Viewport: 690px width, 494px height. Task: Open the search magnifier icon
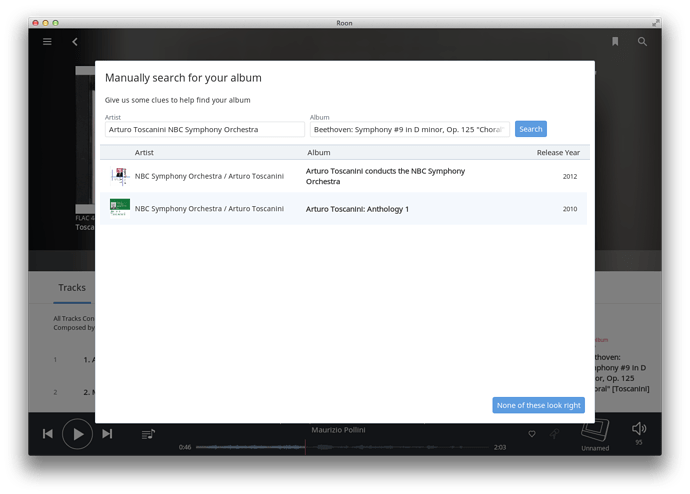pyautogui.click(x=642, y=41)
